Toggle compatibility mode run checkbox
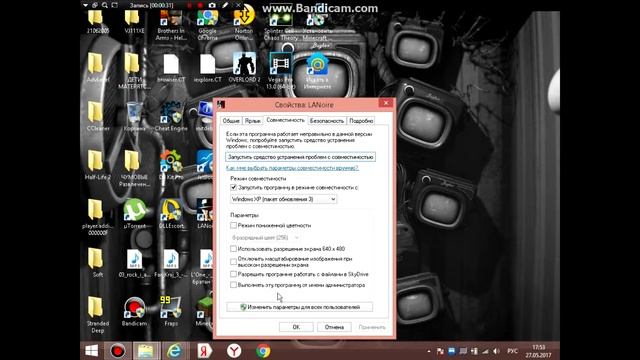 click(233, 187)
